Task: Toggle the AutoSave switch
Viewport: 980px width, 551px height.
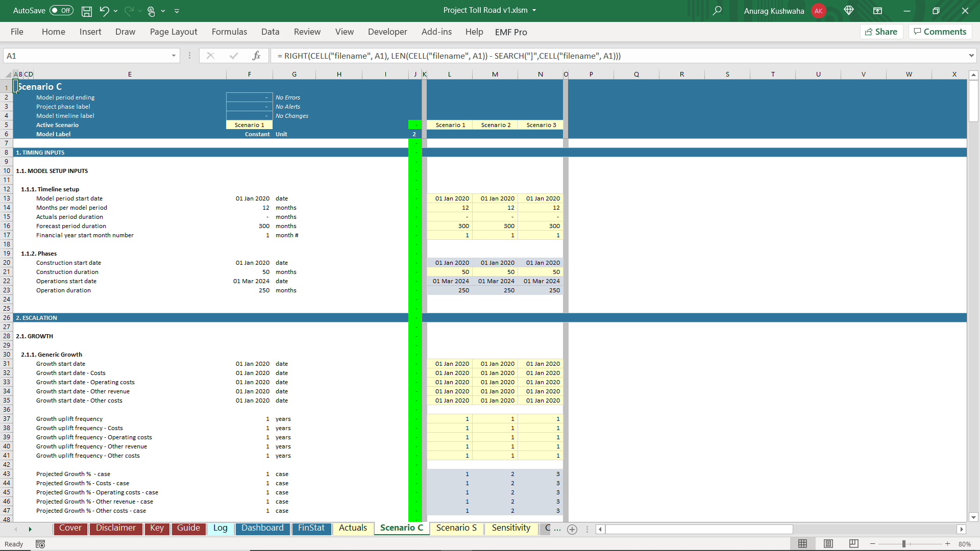Action: coord(61,11)
